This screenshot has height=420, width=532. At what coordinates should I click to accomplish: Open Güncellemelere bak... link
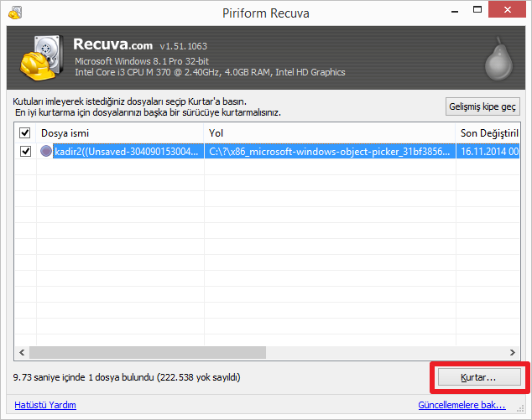(462, 405)
